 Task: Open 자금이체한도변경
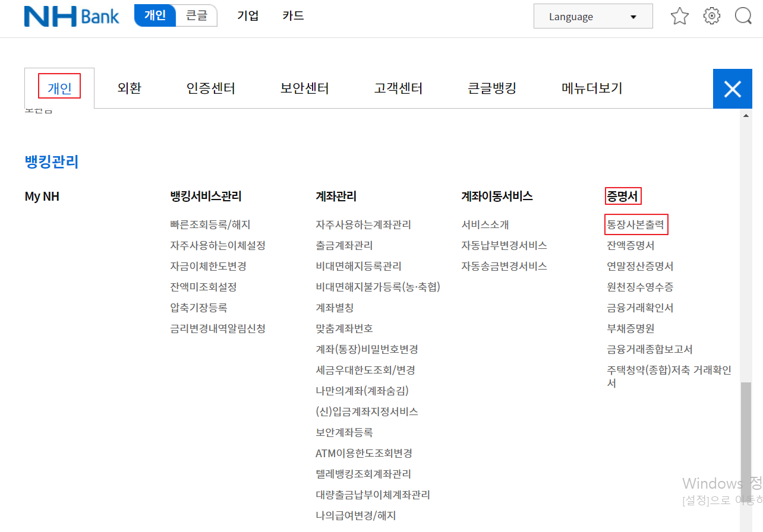coord(208,266)
